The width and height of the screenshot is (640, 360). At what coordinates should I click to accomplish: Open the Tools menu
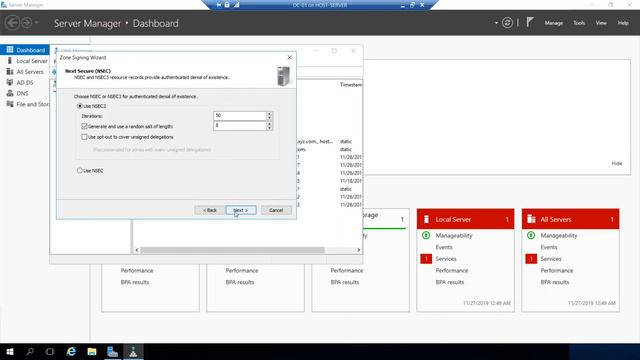coord(579,23)
